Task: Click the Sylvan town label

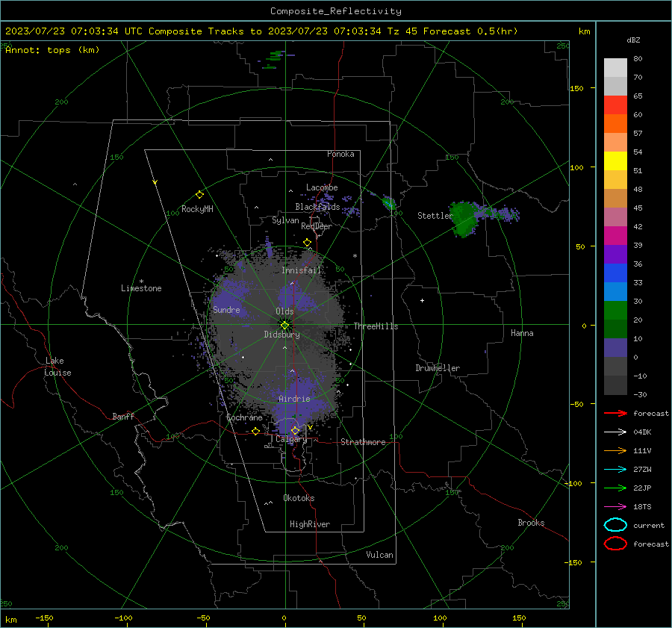Action: click(x=285, y=220)
